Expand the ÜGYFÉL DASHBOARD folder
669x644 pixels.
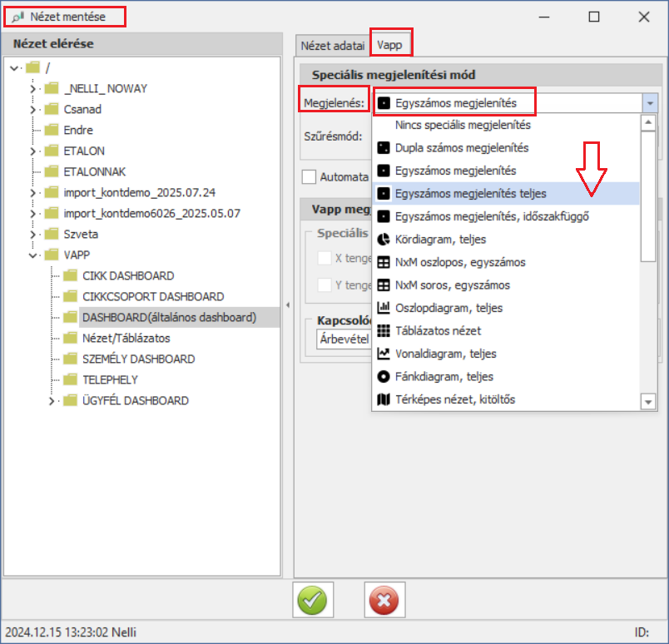tap(52, 401)
